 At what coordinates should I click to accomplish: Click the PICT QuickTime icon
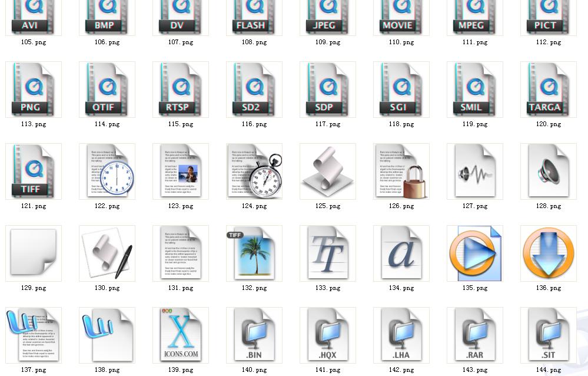[548, 18]
